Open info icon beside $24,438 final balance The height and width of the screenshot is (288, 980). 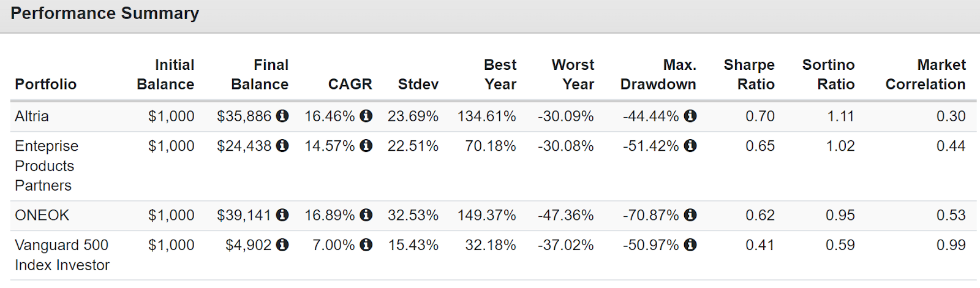[282, 146]
